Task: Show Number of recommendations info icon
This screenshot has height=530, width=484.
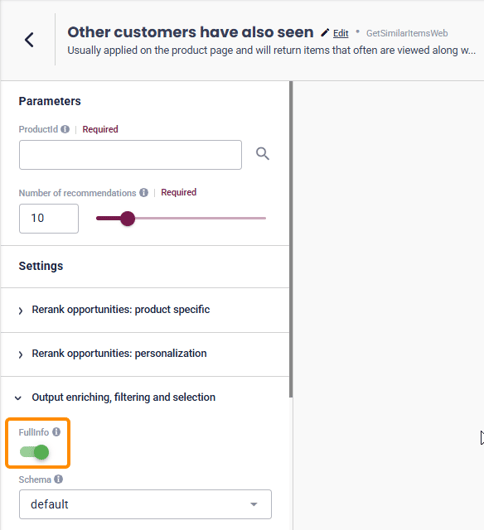Action: [144, 193]
